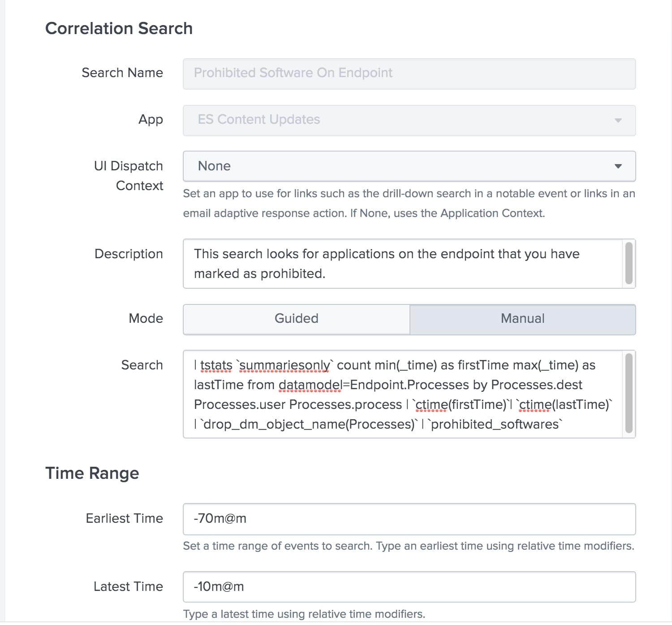
Task: Open the UI Dispatch Context None dropdown
Action: pos(409,166)
